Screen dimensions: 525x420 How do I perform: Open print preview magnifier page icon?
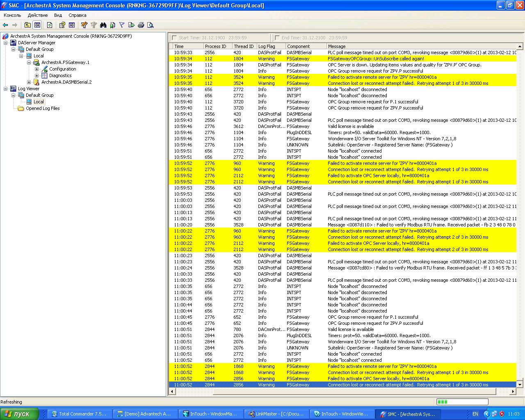(151, 25)
